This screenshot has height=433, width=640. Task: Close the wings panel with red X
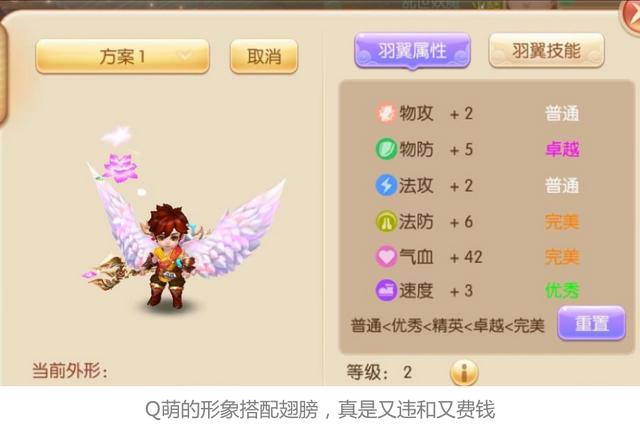coord(631,16)
